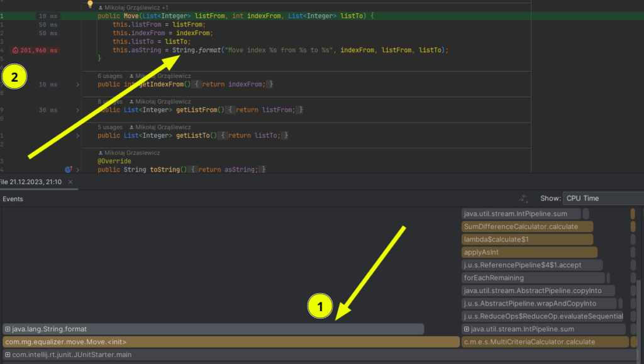Unfold the getListTo method with its chevron

[x=77, y=135]
